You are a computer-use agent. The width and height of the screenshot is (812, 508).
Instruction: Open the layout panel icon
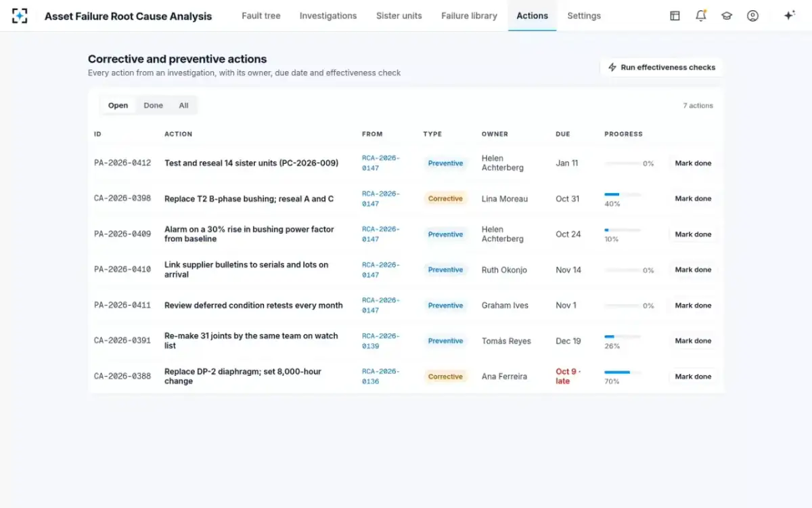pyautogui.click(x=675, y=16)
